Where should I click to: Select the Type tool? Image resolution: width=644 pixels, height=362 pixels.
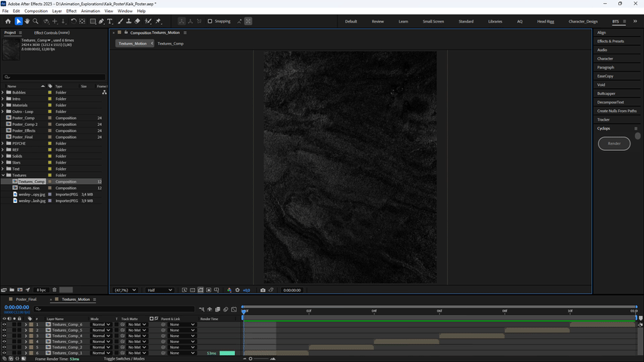point(110,21)
